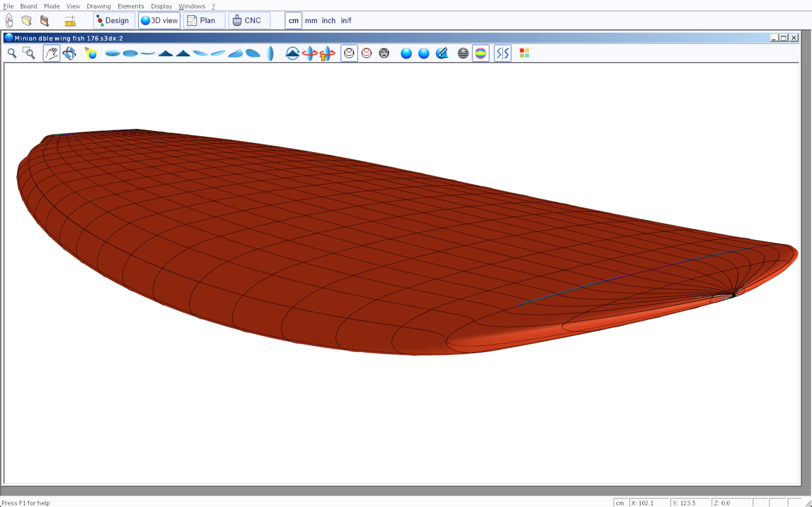This screenshot has height=507, width=812.
Task: Open the multicolor squares color settings
Action: [x=524, y=53]
